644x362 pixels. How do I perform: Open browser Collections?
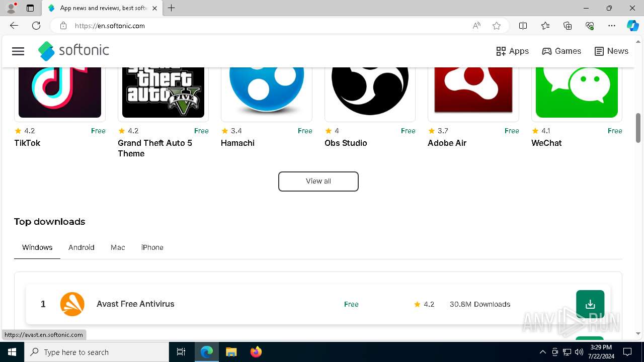(x=568, y=26)
